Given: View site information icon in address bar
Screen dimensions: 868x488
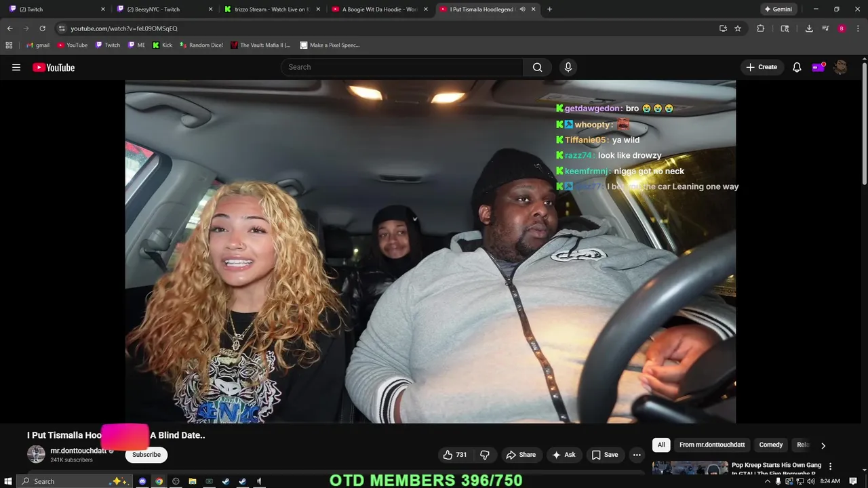Looking at the screenshot, I should (62, 28).
